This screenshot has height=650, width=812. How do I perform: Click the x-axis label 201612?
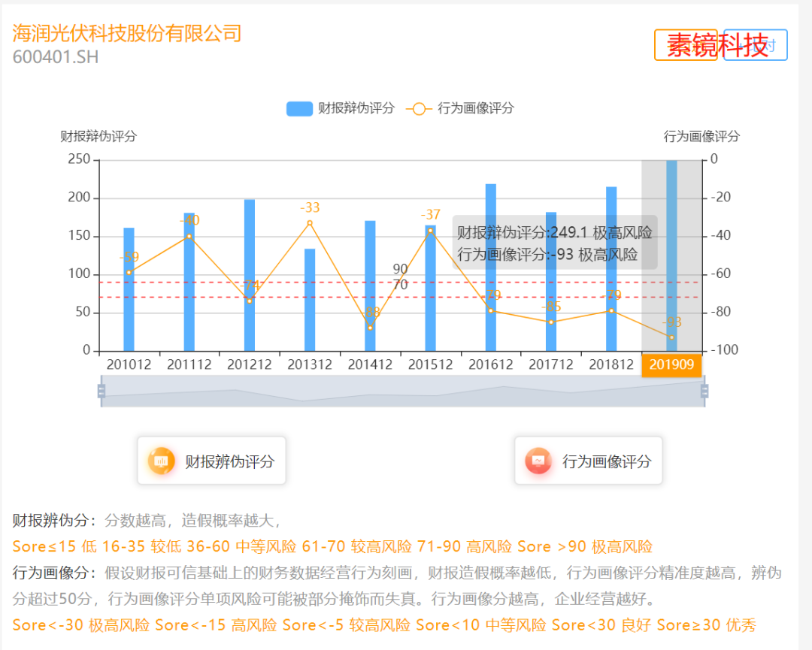(491, 365)
